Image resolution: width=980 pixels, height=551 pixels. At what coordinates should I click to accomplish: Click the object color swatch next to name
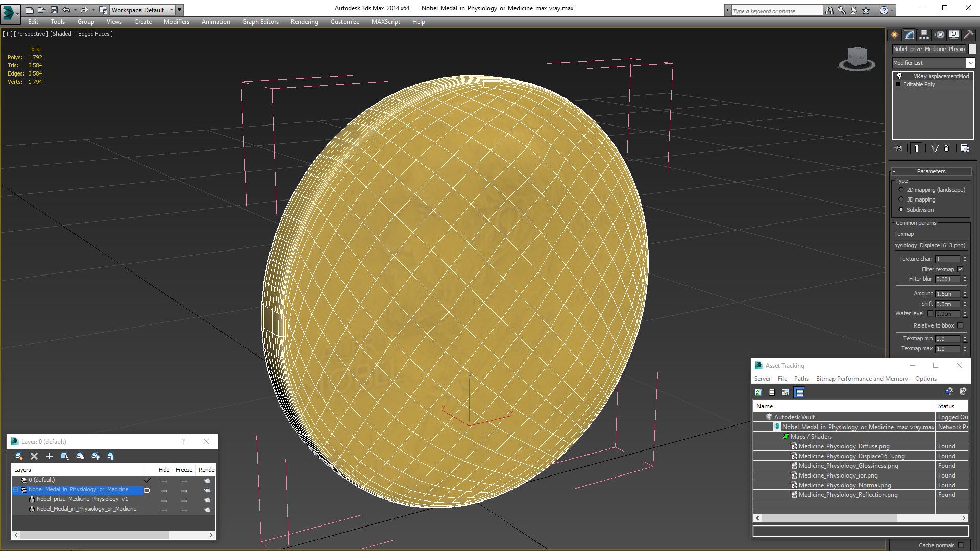[x=972, y=49]
